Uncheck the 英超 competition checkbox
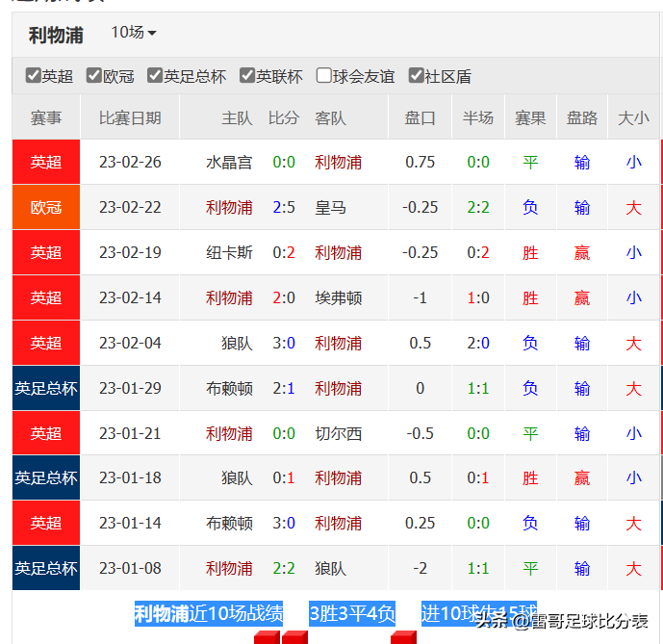 [x=33, y=76]
